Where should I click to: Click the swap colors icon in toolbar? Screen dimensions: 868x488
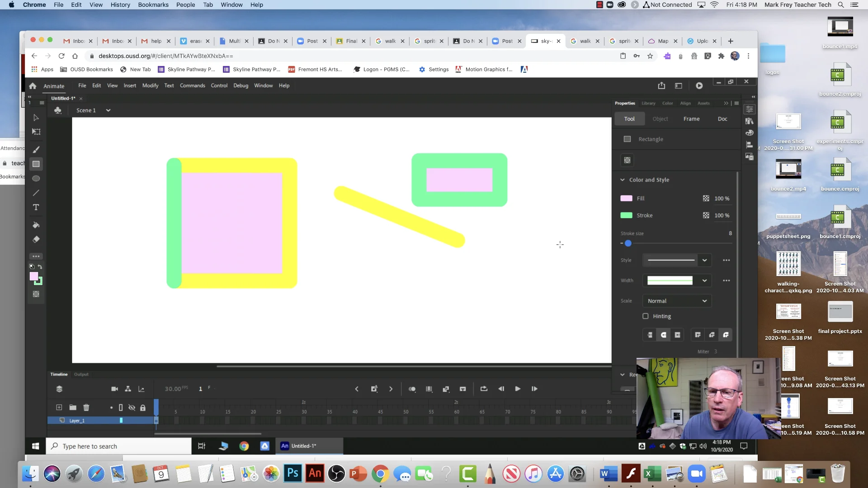click(40, 267)
